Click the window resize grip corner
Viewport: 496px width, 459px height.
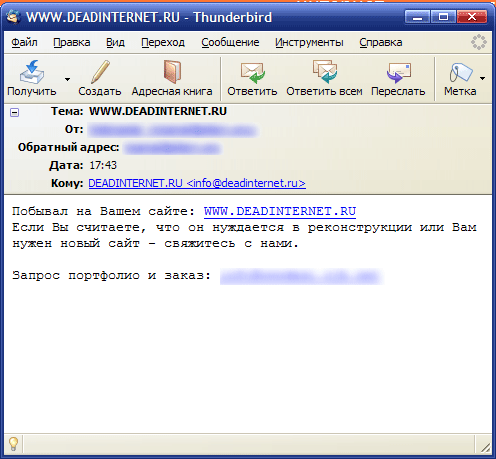(485, 447)
